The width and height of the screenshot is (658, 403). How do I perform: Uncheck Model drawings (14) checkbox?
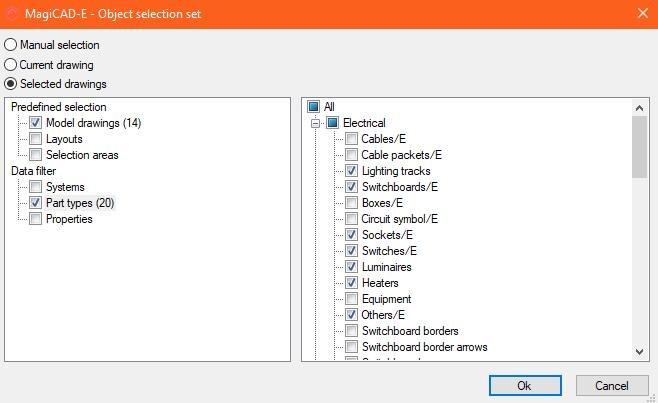click(36, 123)
